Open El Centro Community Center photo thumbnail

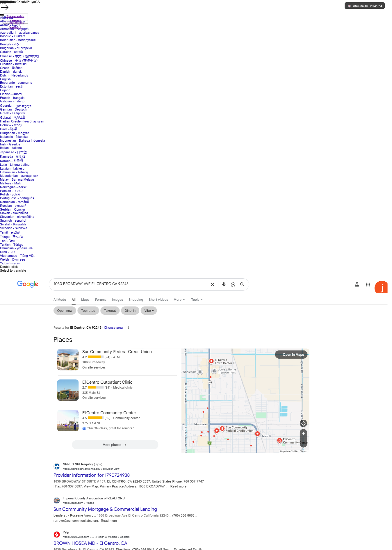(68, 421)
